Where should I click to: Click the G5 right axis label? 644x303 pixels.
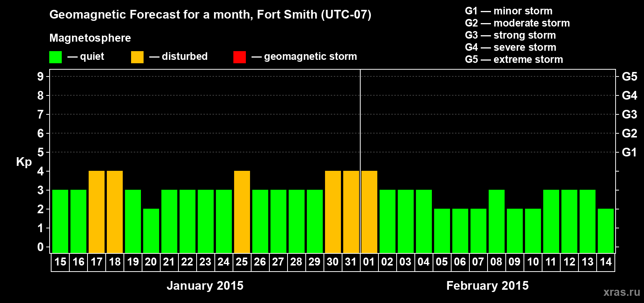pos(630,77)
